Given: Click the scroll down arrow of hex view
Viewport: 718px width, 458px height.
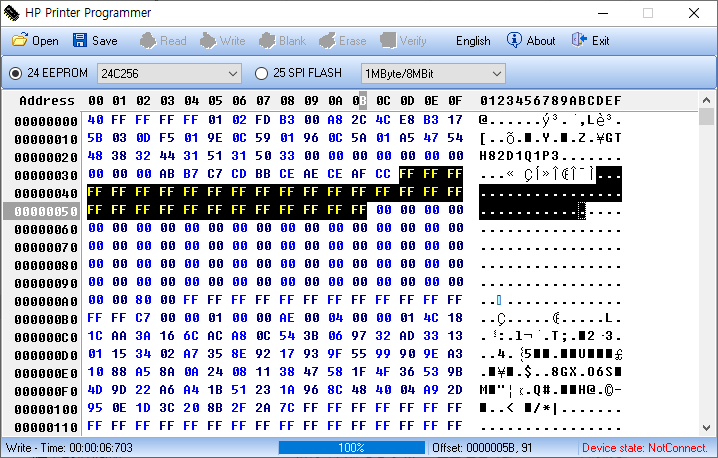Looking at the screenshot, I should [x=706, y=428].
